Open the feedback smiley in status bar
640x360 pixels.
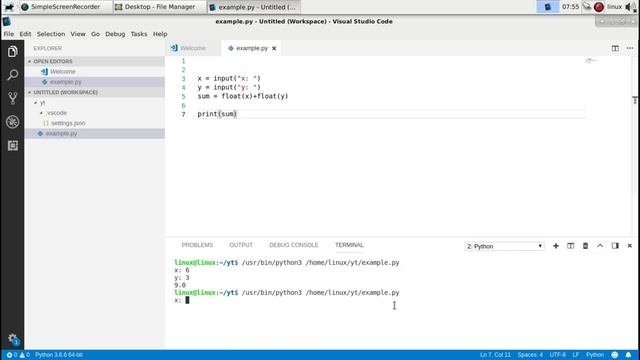click(x=614, y=355)
